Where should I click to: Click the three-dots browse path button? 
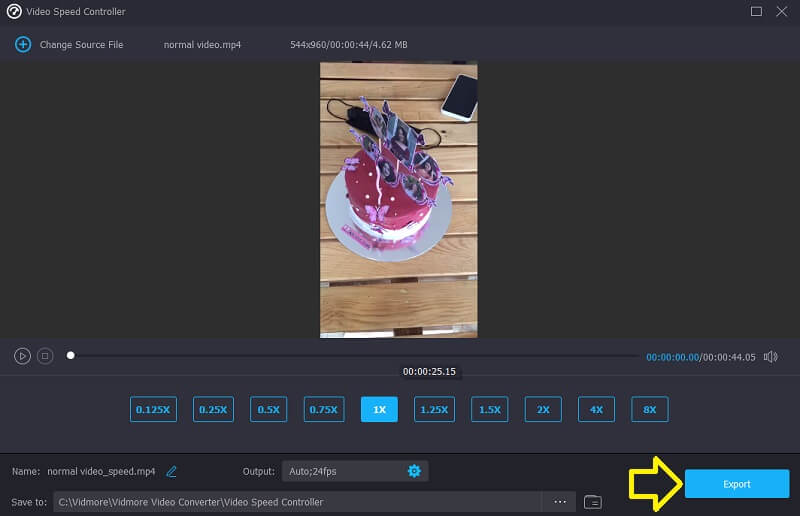point(560,501)
